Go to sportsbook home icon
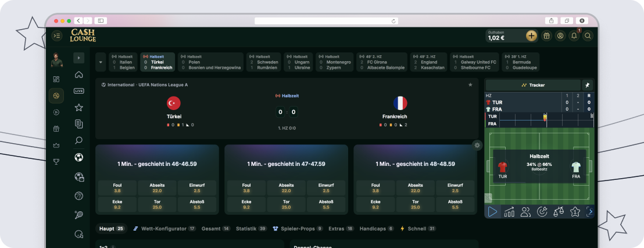The width and height of the screenshot is (644, 248). [79, 75]
